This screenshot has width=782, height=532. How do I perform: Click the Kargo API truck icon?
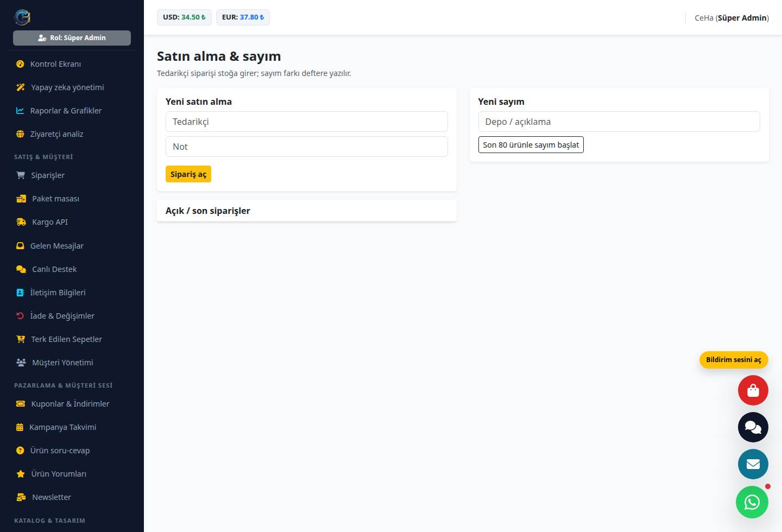(21, 222)
